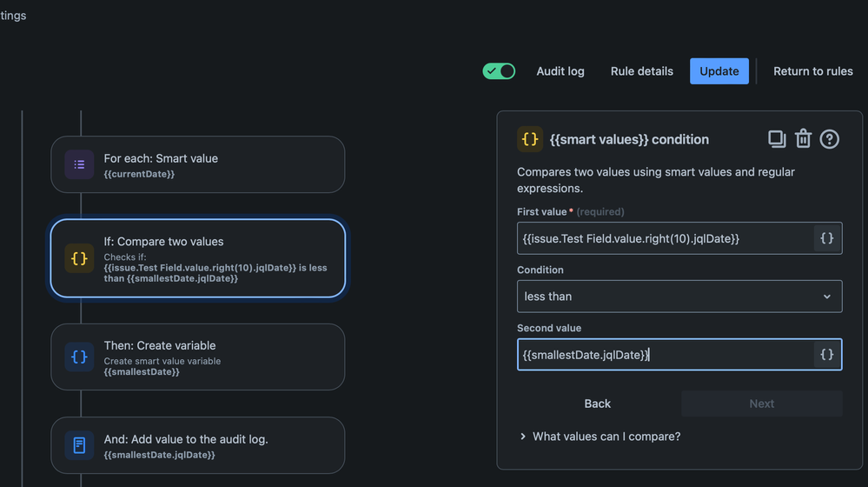This screenshot has width=868, height=487.
Task: Click the For each list icon
Action: 79,164
